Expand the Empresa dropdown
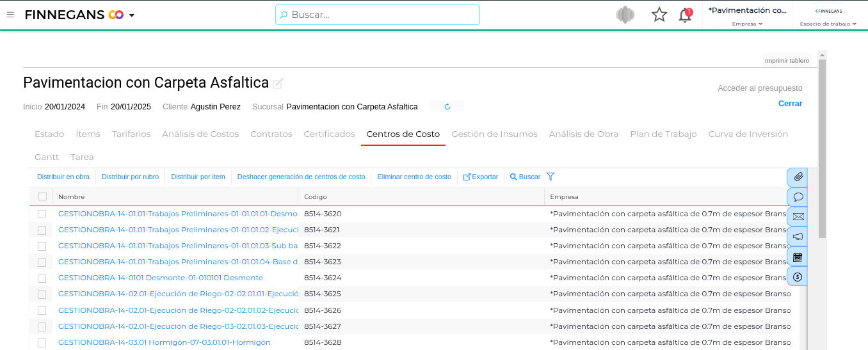The height and width of the screenshot is (350, 868). coord(747,24)
